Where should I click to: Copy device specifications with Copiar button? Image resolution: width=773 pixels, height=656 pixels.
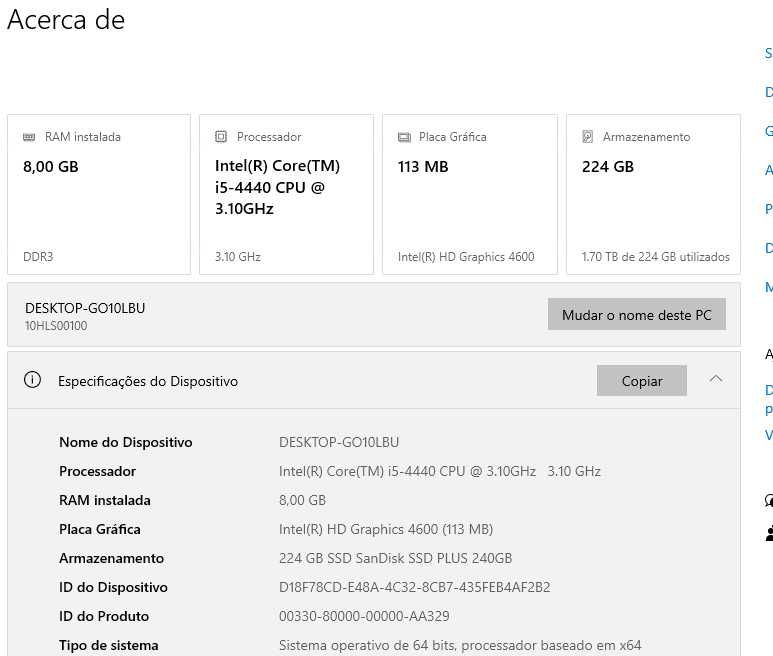click(641, 380)
